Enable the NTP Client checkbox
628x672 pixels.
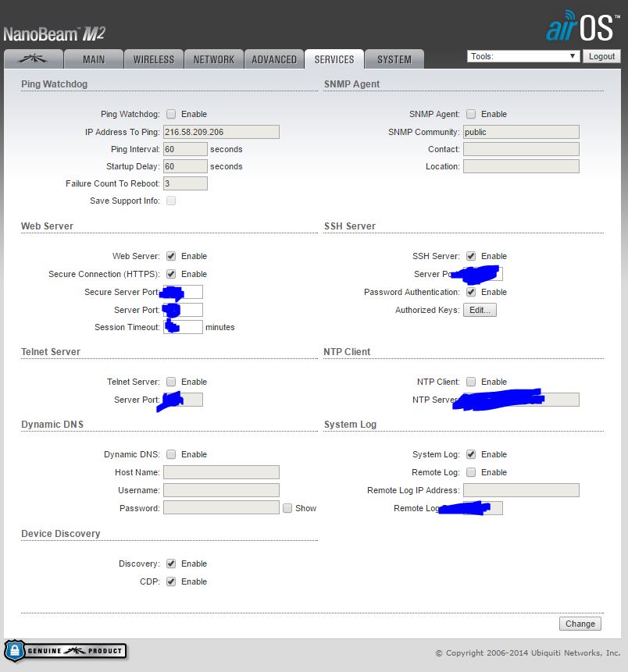(471, 382)
